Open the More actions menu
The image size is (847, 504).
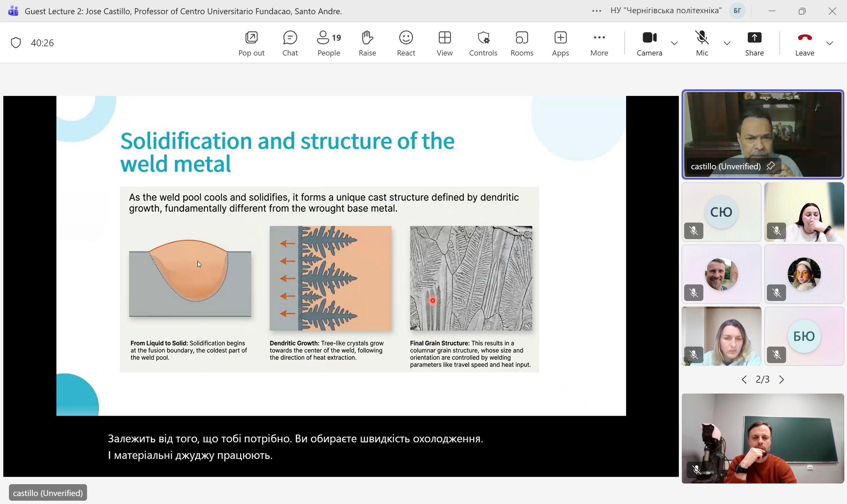point(599,43)
